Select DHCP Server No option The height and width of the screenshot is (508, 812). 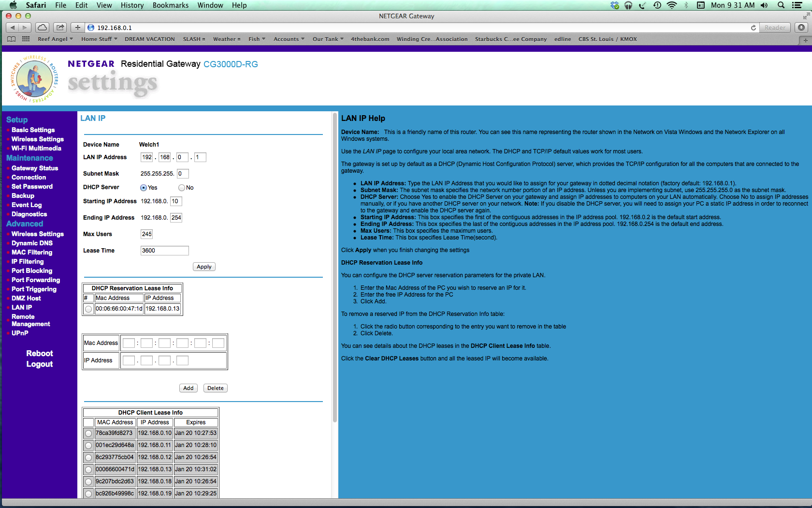(x=182, y=188)
